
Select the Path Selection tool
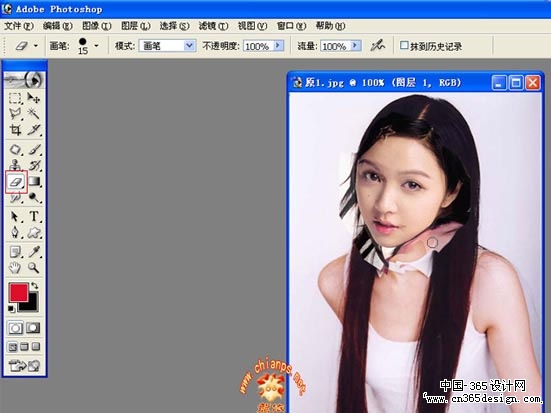pos(15,216)
